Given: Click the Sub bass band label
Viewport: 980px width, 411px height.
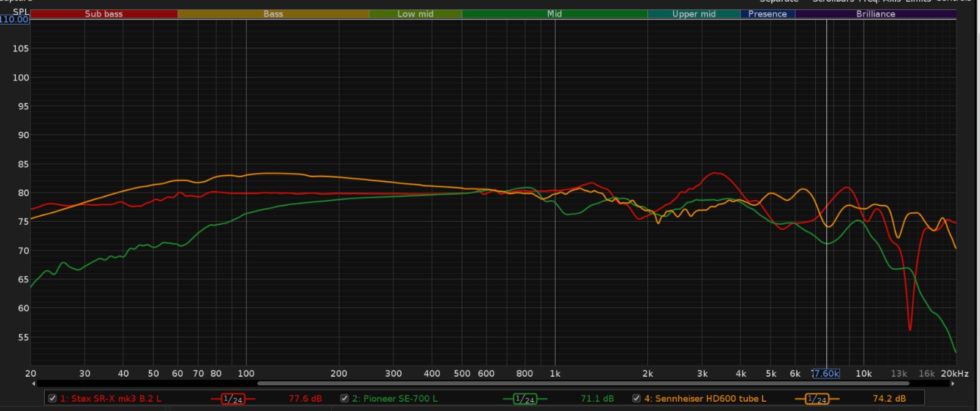Looking at the screenshot, I should (104, 13).
